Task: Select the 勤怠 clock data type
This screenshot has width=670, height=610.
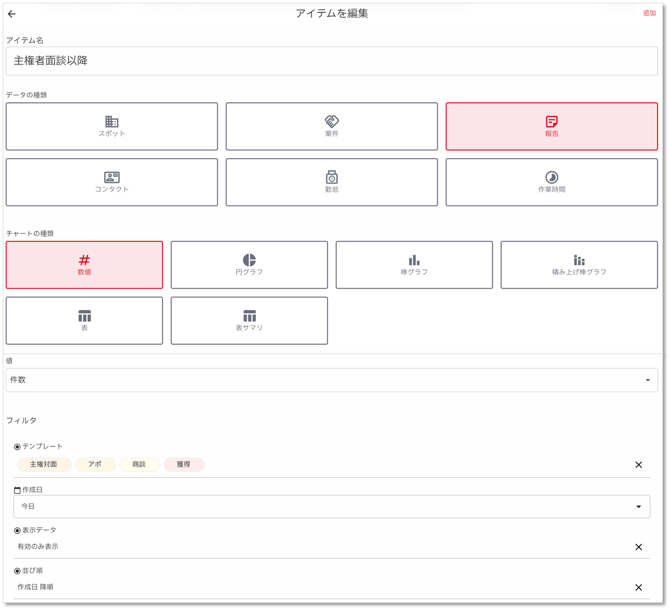Action: 332,182
